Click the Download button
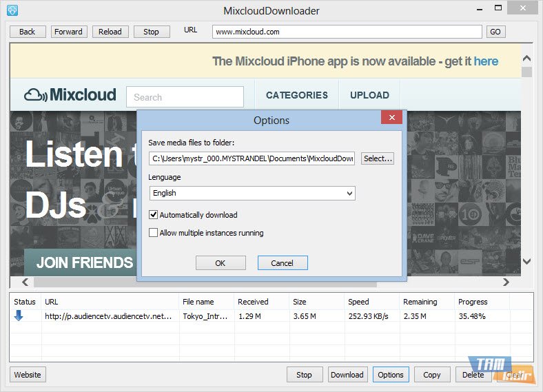The height and width of the screenshot is (392, 543). click(x=347, y=375)
